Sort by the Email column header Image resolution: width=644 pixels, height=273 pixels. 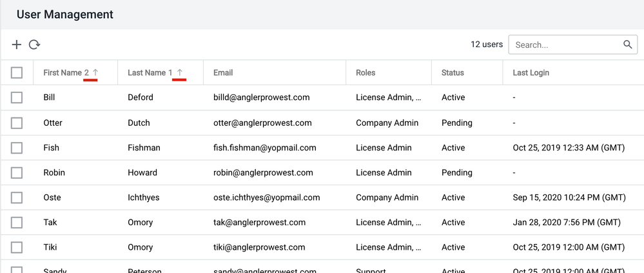[223, 73]
